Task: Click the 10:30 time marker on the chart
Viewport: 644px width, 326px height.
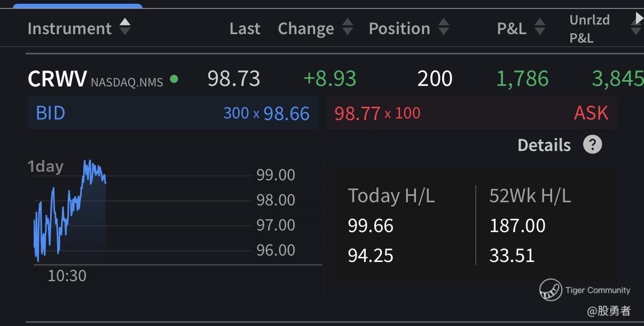Action: pyautogui.click(x=67, y=276)
